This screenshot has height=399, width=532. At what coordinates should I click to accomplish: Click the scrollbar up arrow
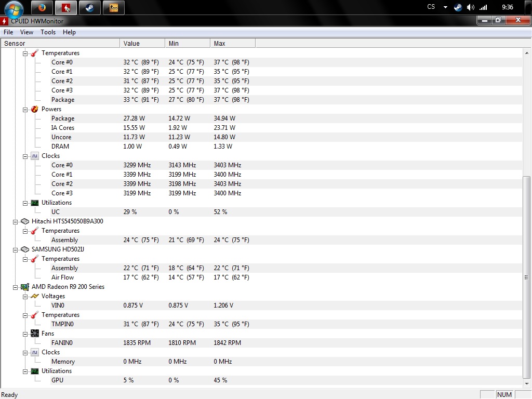click(527, 53)
